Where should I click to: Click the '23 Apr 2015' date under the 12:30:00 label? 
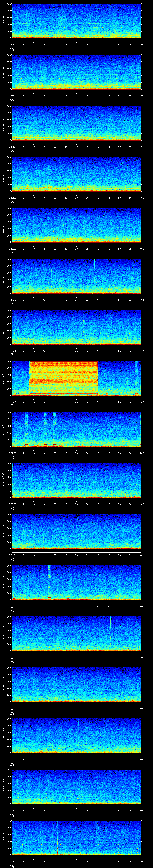coord(12,865)
